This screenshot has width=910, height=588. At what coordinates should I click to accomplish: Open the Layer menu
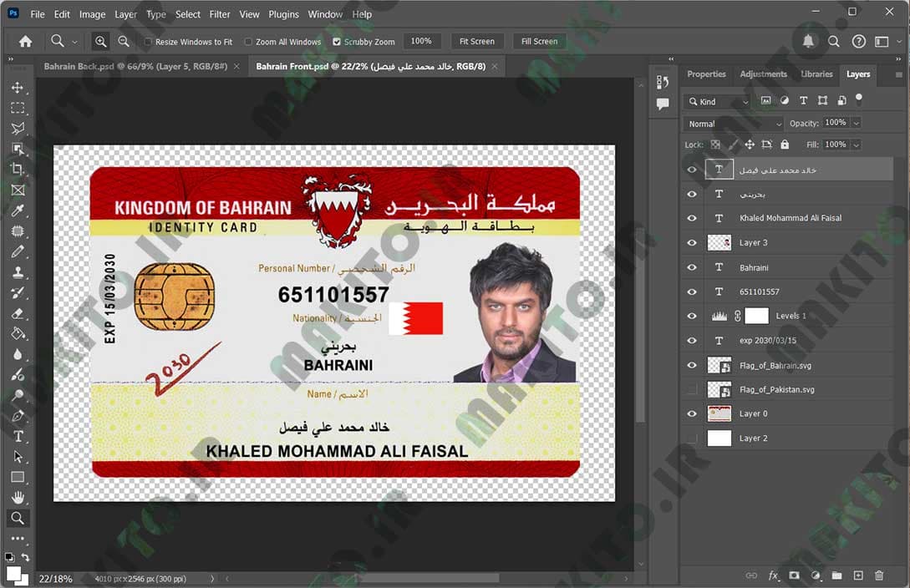pos(125,14)
